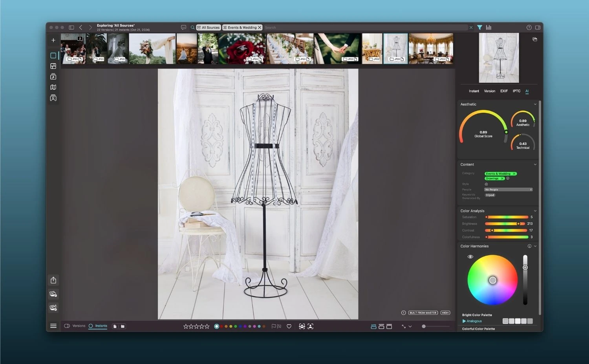Viewport: 589px width, 364px height.
Task: Toggle the left sidebar panel icon
Action: point(71,27)
